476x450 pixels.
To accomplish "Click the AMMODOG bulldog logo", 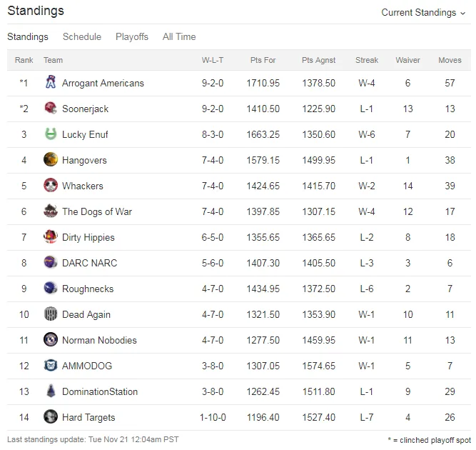I will click(x=51, y=366).
